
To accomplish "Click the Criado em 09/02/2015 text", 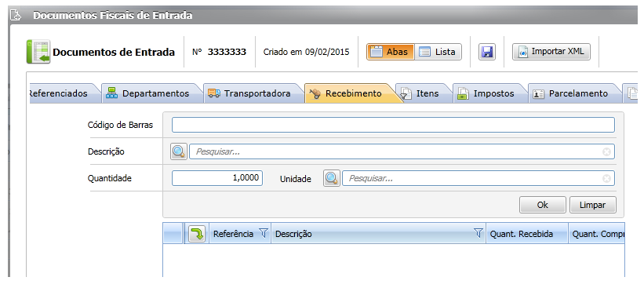I will [x=307, y=52].
